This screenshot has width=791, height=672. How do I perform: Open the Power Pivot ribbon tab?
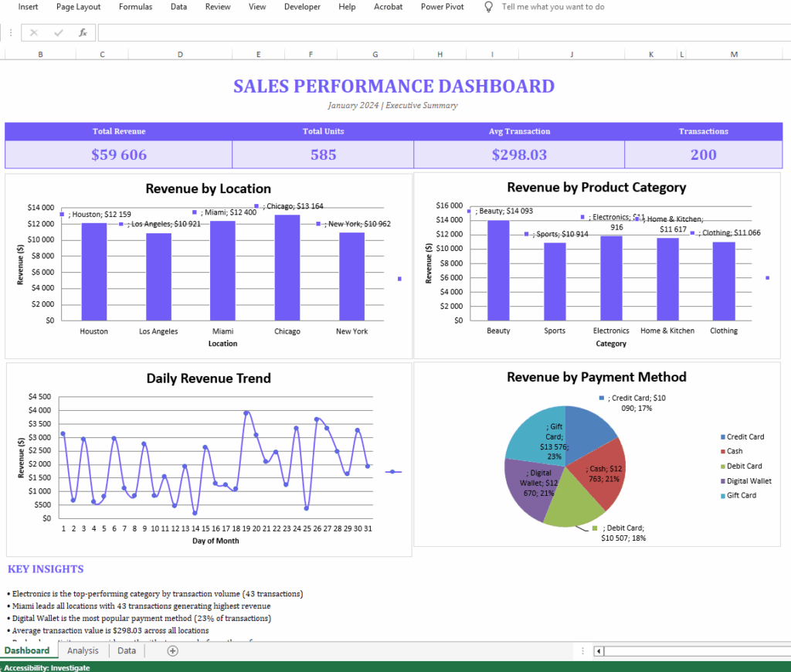[x=442, y=7]
